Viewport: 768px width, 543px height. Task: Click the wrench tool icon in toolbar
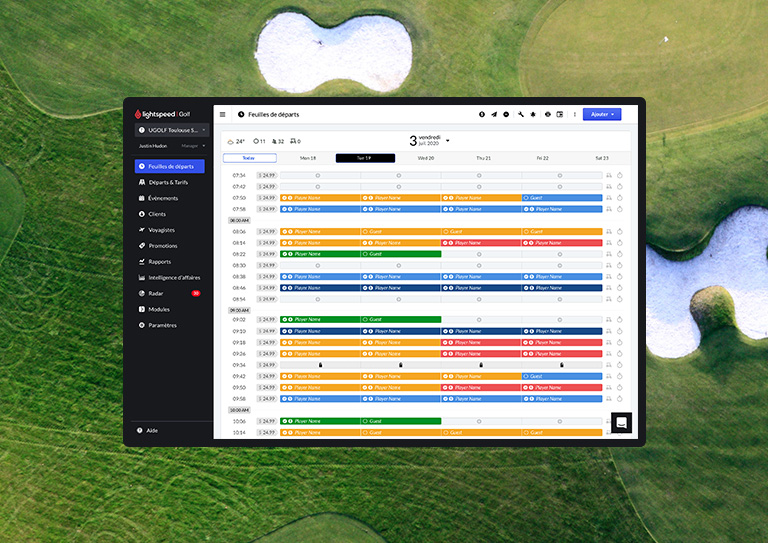point(520,114)
